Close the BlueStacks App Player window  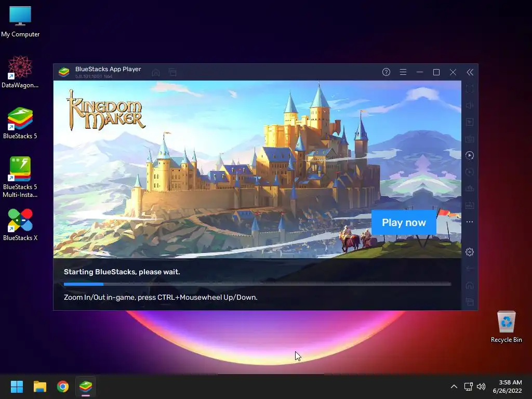(453, 72)
